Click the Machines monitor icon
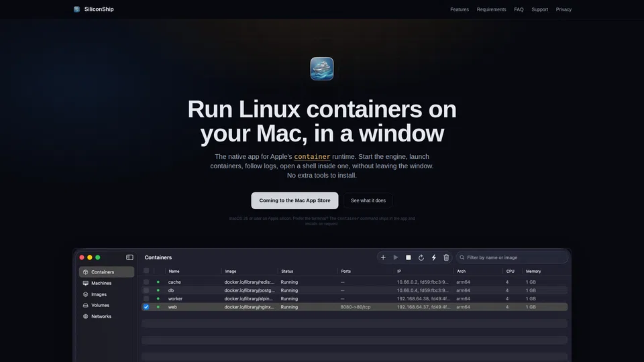 [85, 283]
